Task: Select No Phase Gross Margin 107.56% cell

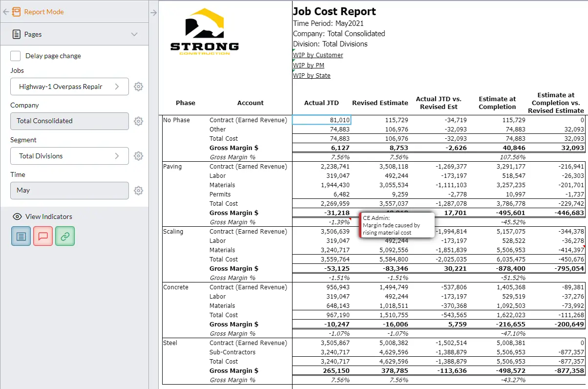Action: (x=497, y=157)
